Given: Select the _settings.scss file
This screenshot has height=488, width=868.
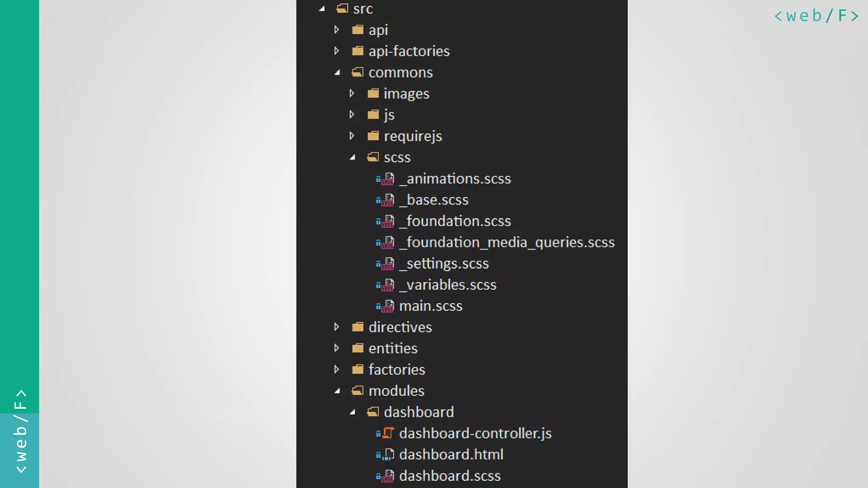Looking at the screenshot, I should pyautogui.click(x=444, y=263).
